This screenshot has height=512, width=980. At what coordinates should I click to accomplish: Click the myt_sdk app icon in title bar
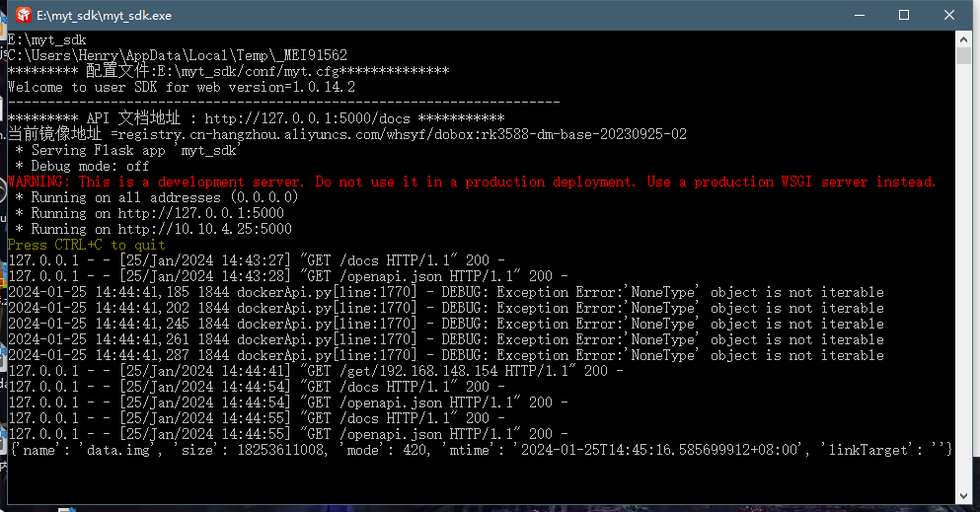point(20,16)
